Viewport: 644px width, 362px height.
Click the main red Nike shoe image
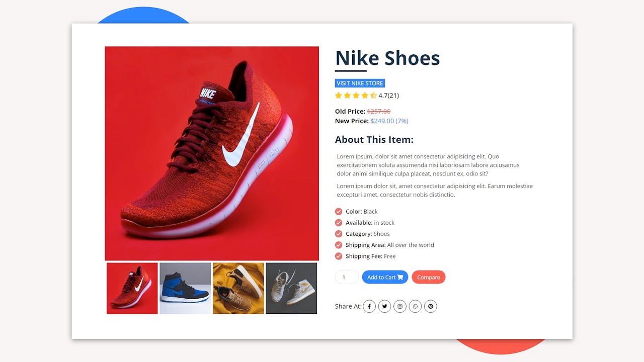pos(212,153)
